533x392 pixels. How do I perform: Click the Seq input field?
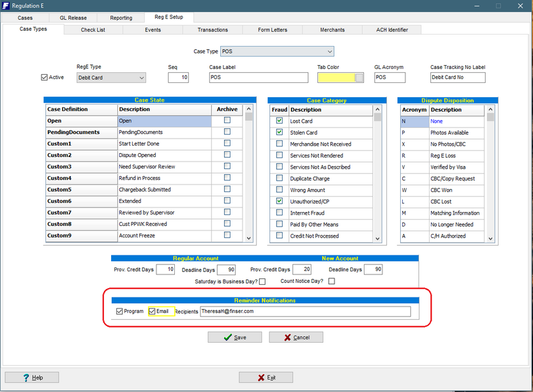(x=178, y=77)
